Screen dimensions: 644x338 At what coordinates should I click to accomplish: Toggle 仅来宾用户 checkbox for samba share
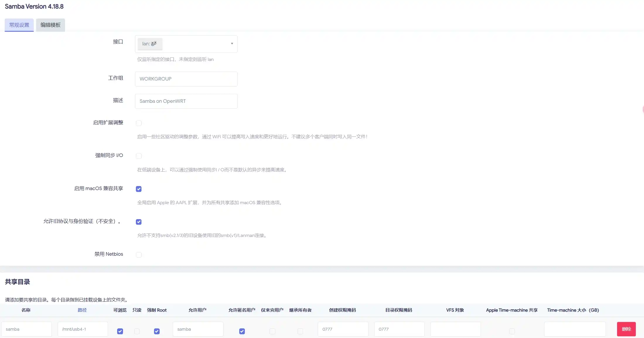272,331
